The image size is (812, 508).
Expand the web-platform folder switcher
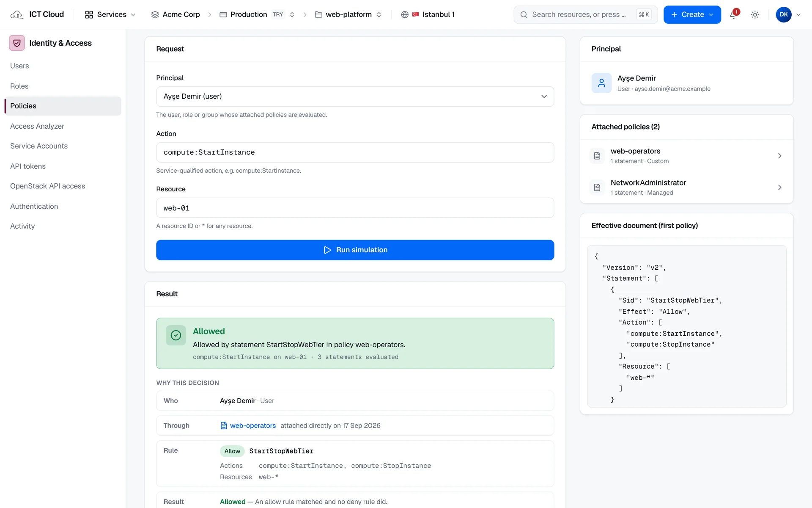[379, 15]
